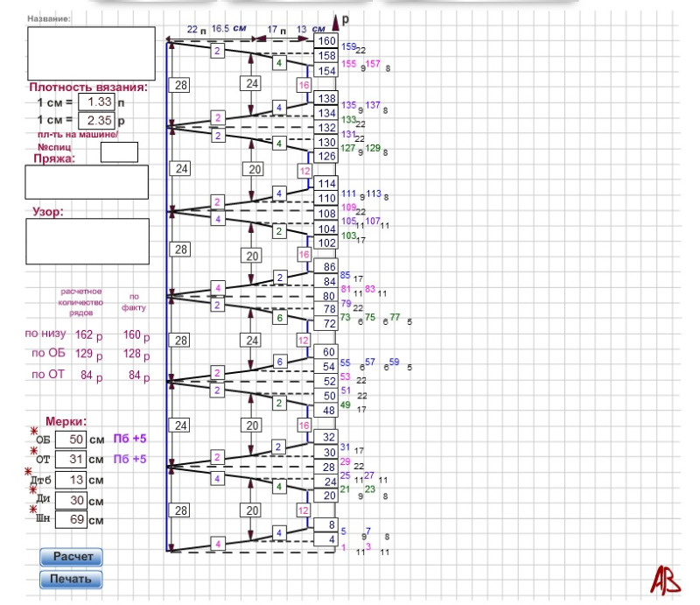This screenshot has width=700, height=605.
Task: Focus the Узор text area
Action: [87, 241]
